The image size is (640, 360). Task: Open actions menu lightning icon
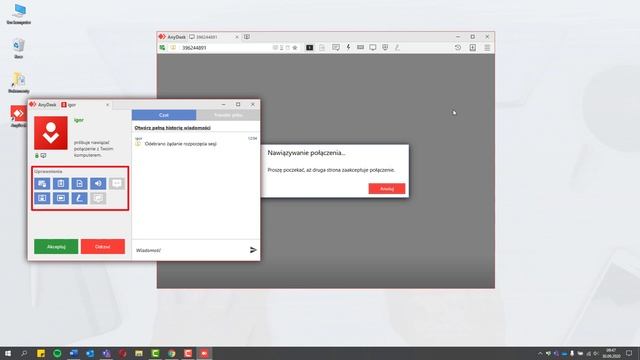click(348, 48)
